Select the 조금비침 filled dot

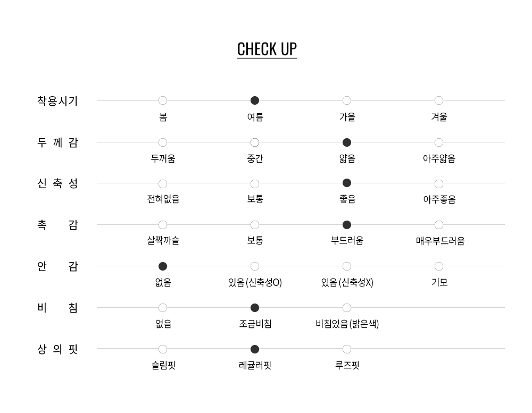click(255, 308)
